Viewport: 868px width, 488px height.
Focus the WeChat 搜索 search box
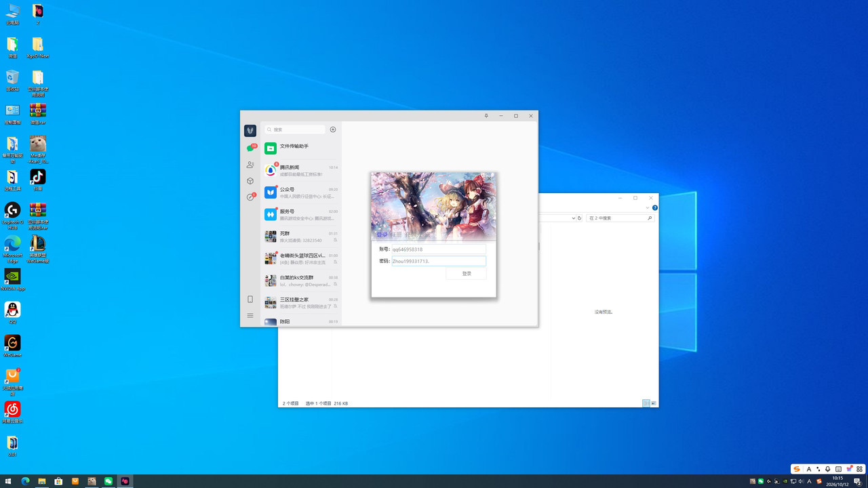tap(295, 129)
